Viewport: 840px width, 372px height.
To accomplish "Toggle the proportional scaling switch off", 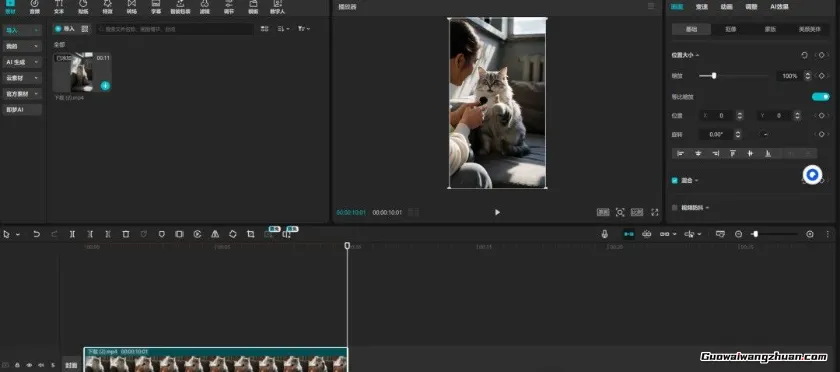I will (x=820, y=97).
